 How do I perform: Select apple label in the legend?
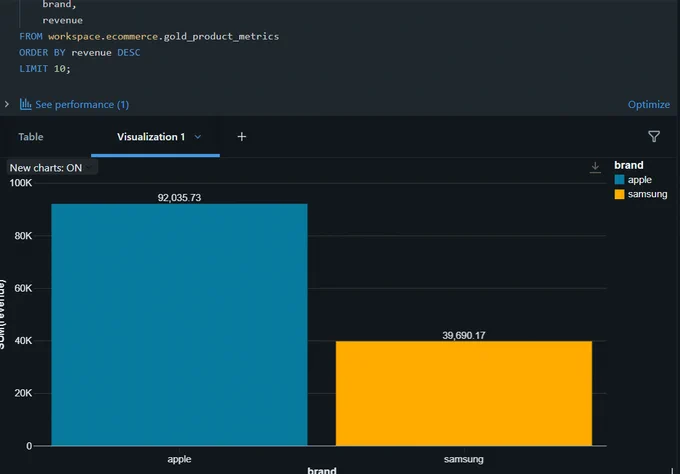pos(640,180)
